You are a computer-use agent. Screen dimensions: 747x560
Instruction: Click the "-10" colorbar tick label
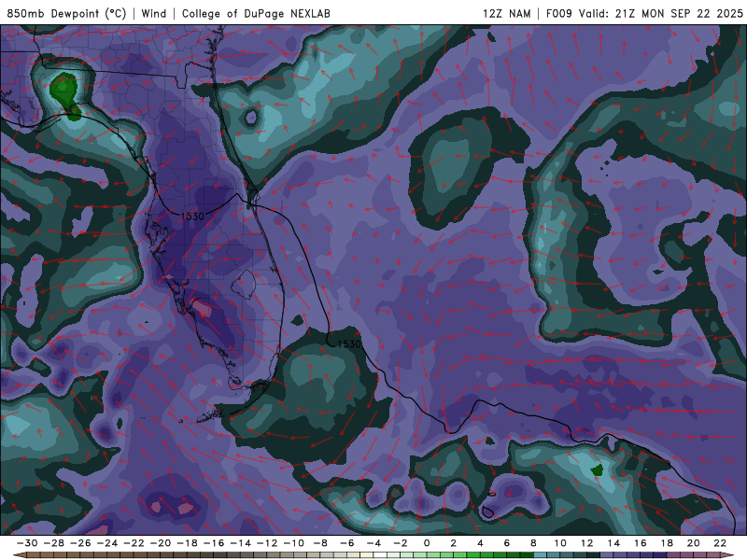294,543
